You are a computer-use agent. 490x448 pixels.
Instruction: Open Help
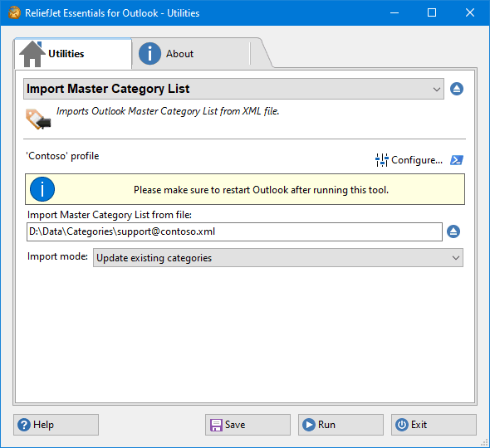tap(56, 425)
